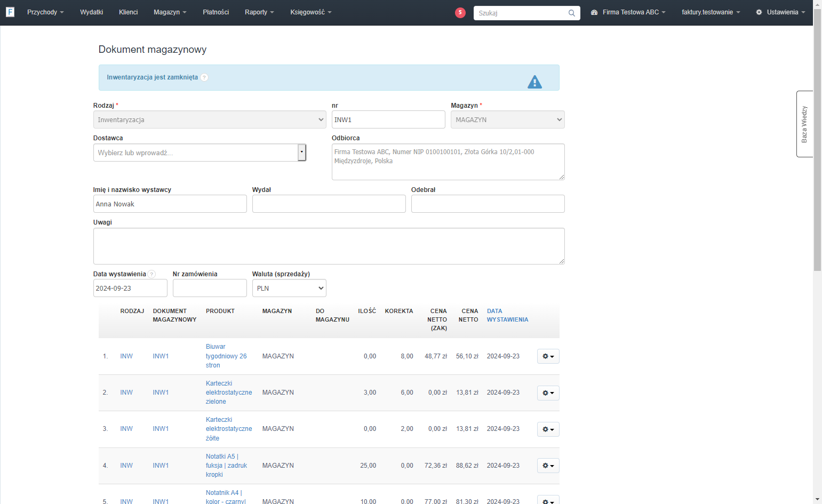This screenshot has height=504, width=822.
Task: Open gear actions for Notatki A5 row
Action: point(548,466)
